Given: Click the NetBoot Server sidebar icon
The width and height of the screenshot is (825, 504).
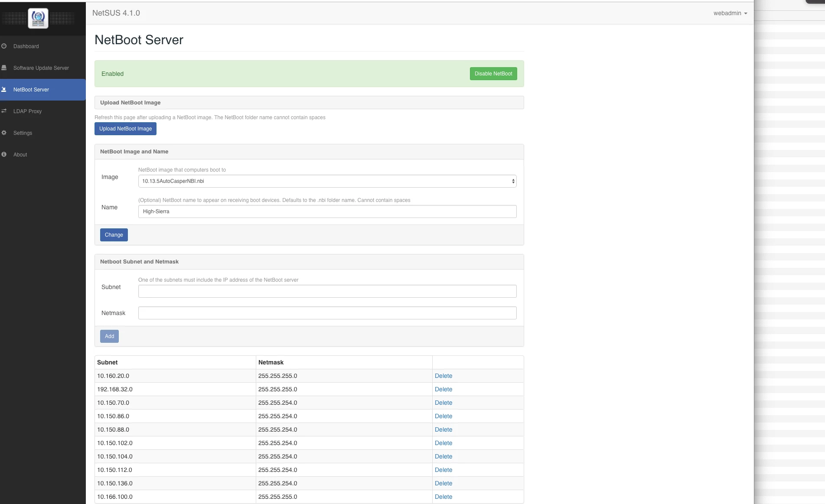Looking at the screenshot, I should 4,89.
